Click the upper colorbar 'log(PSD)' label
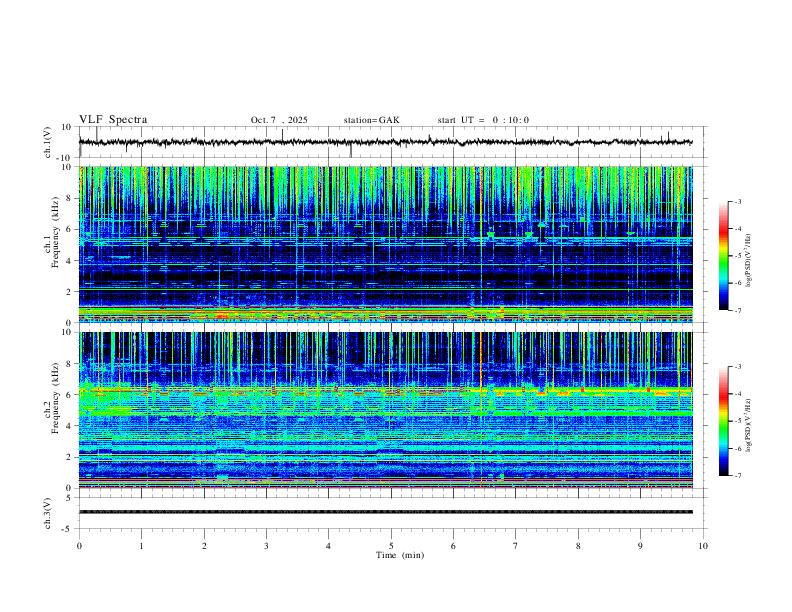The height and width of the screenshot is (612, 792). pyautogui.click(x=749, y=260)
